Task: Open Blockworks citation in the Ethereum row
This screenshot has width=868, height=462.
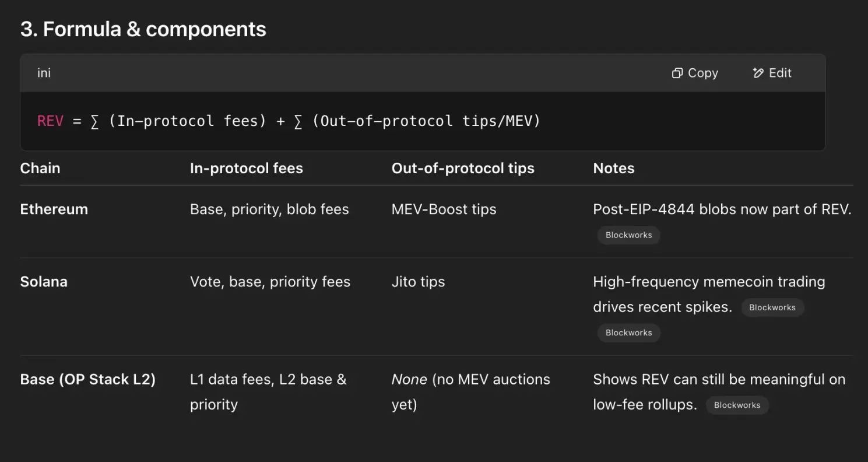Action: tap(628, 235)
